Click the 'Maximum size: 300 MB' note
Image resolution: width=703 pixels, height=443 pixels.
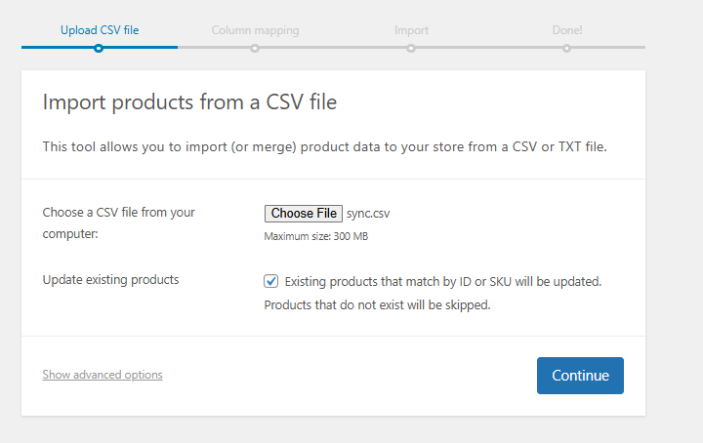click(316, 237)
